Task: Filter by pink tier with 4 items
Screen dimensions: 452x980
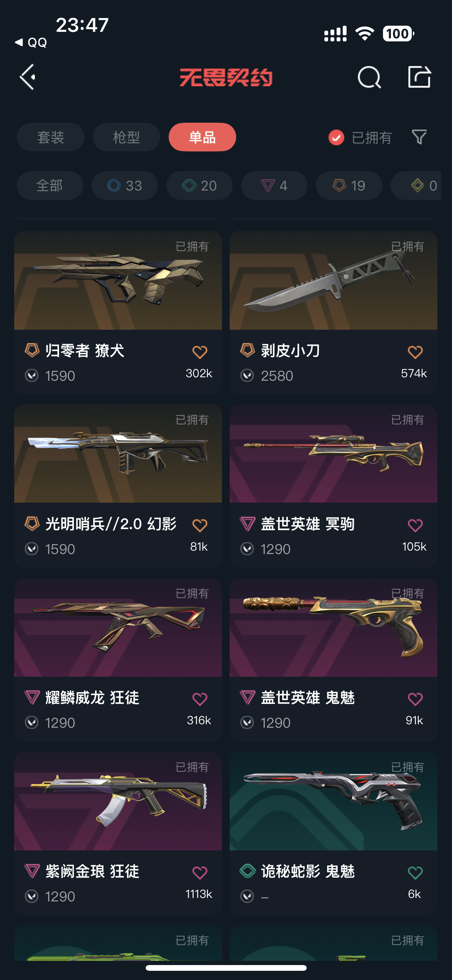Action: tap(274, 186)
